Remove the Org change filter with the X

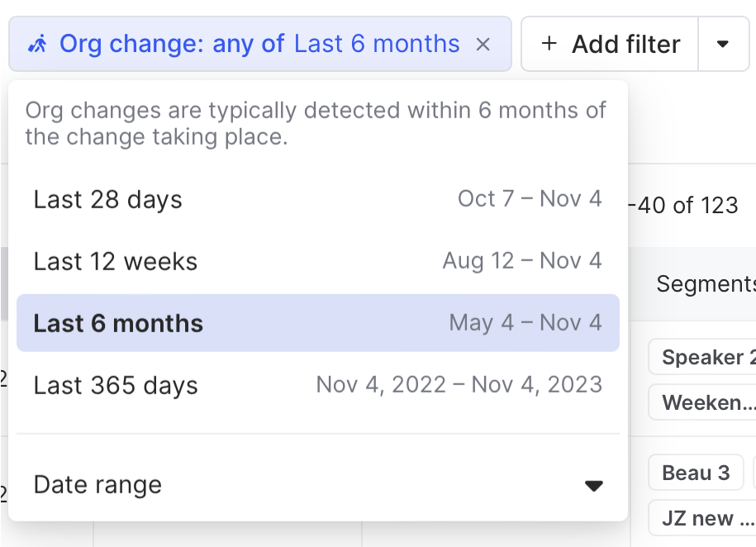click(x=484, y=44)
